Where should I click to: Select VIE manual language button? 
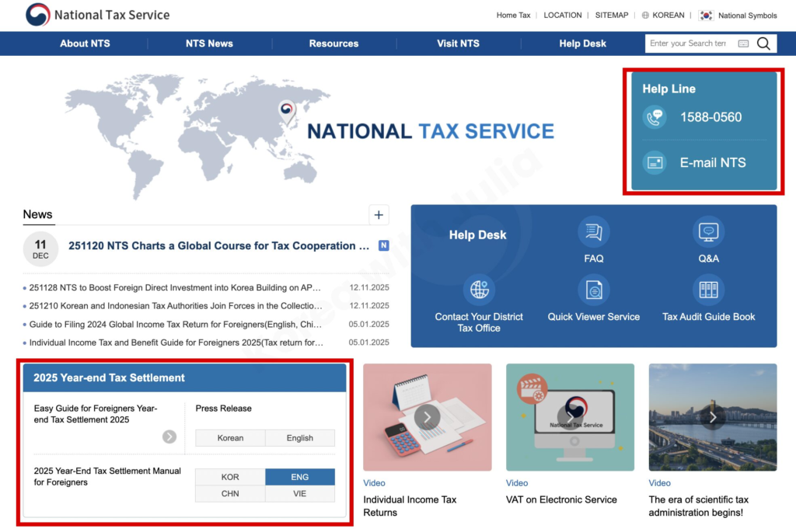point(300,493)
